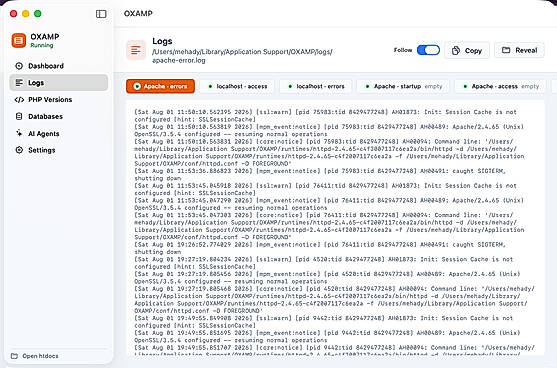
Task: Turn off the Follow toggle
Action: pyautogui.click(x=428, y=50)
